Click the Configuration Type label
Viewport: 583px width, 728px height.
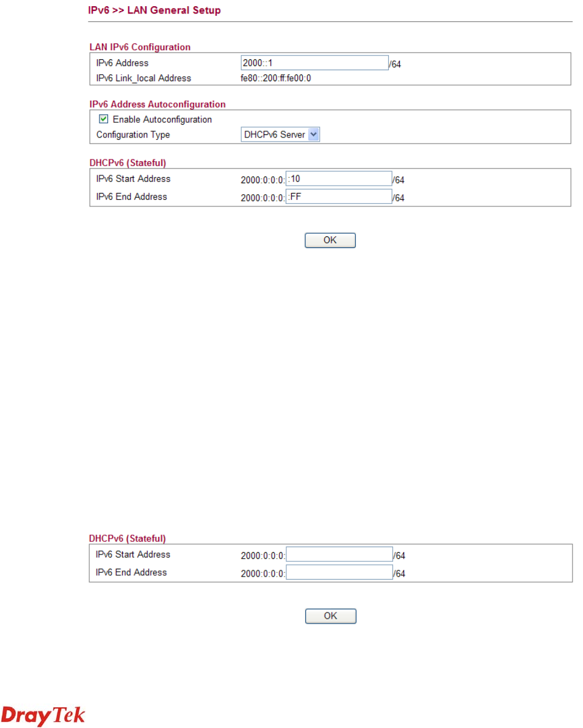(x=133, y=135)
